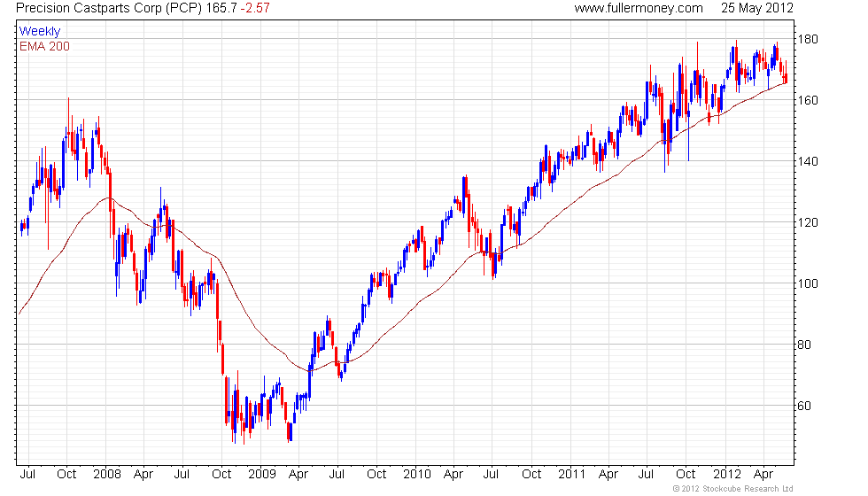The image size is (868, 496).
Task: Click the 180 price axis label
Action: [807, 39]
